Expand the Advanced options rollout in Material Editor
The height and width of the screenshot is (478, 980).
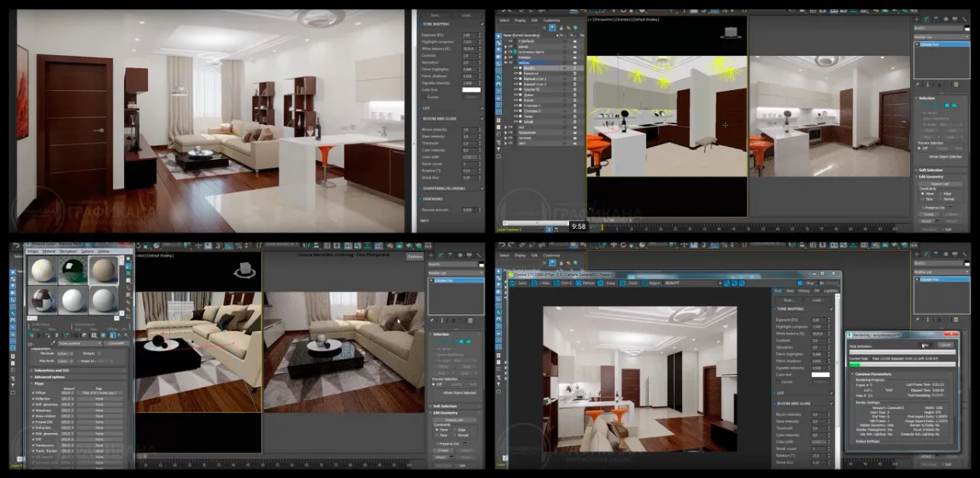pos(50,378)
